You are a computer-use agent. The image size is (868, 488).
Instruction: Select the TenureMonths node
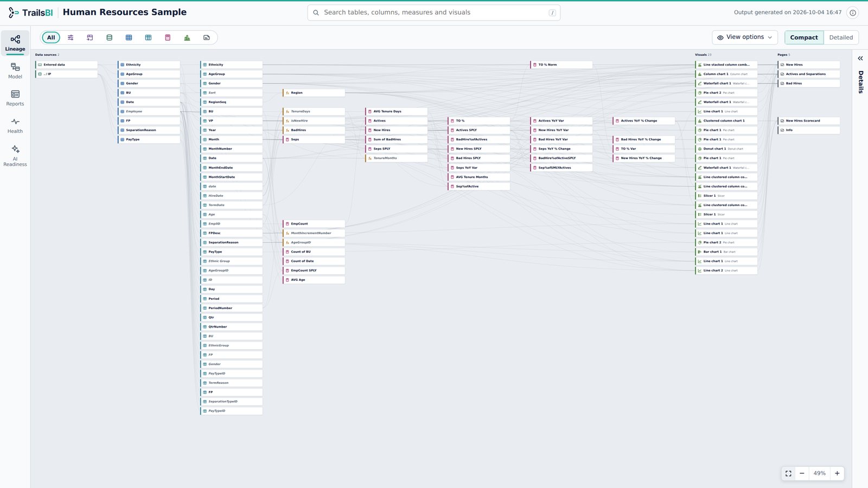coord(397,158)
